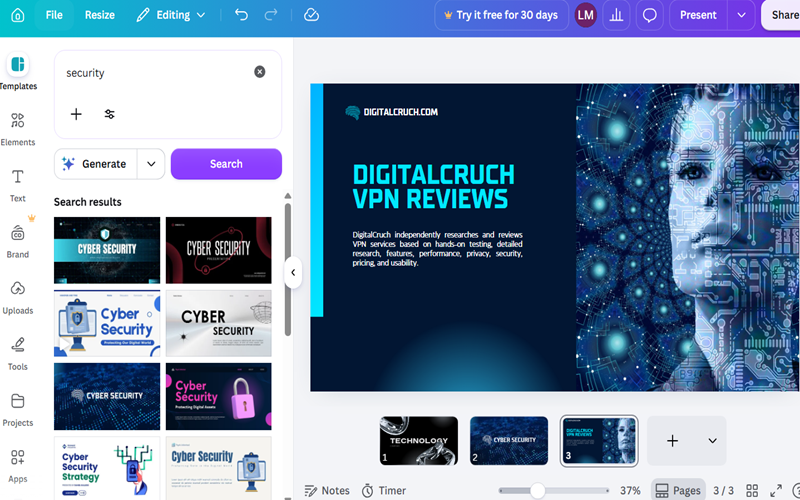This screenshot has width=800, height=500.
Task: Select the beige Cyber Security clipboard template
Action: pos(218,468)
